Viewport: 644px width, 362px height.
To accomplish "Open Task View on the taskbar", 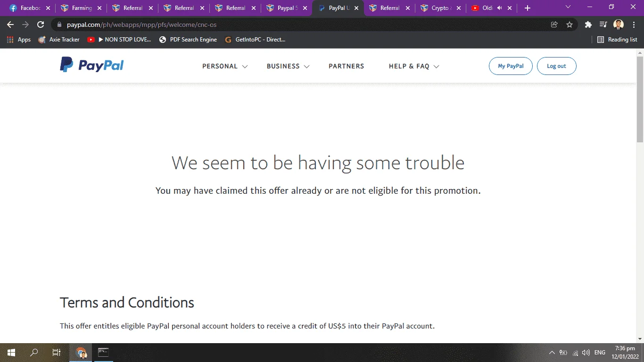I will (57, 353).
